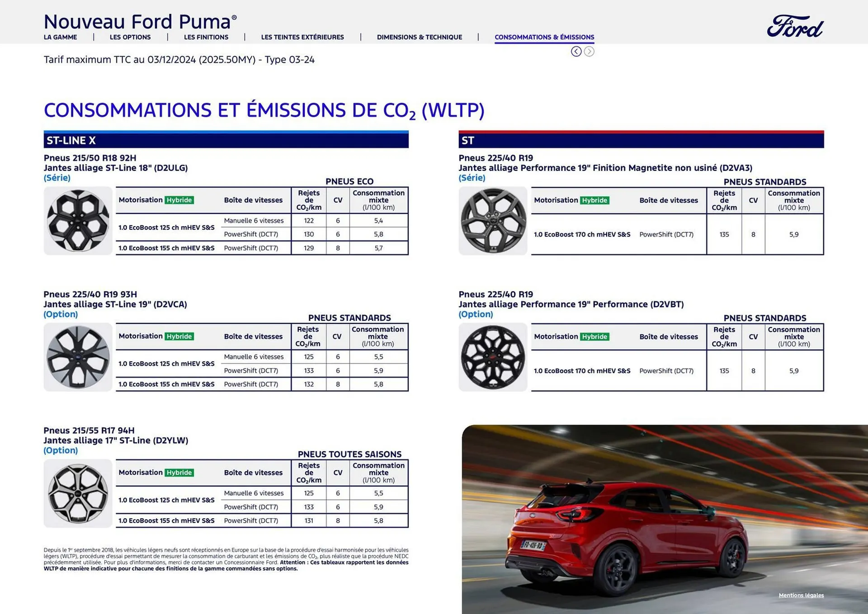
Task: Expand the (Option) label under ST-Line 19" wheels
Action: [x=61, y=314]
